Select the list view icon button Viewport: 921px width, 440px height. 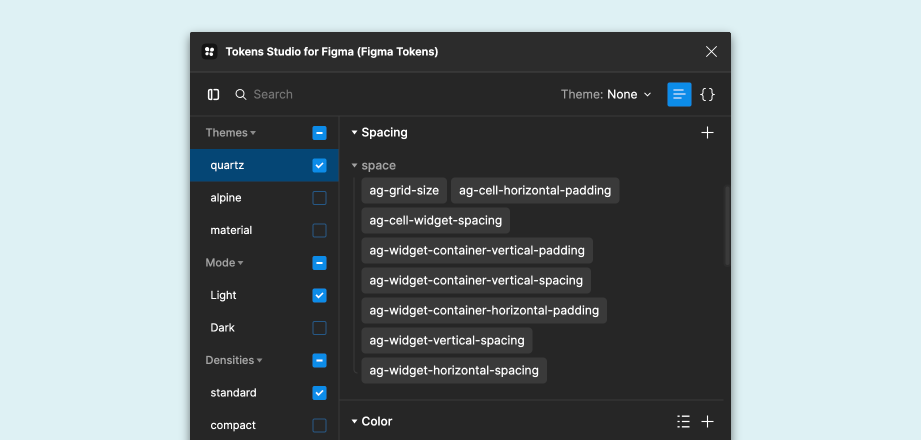[679, 95]
